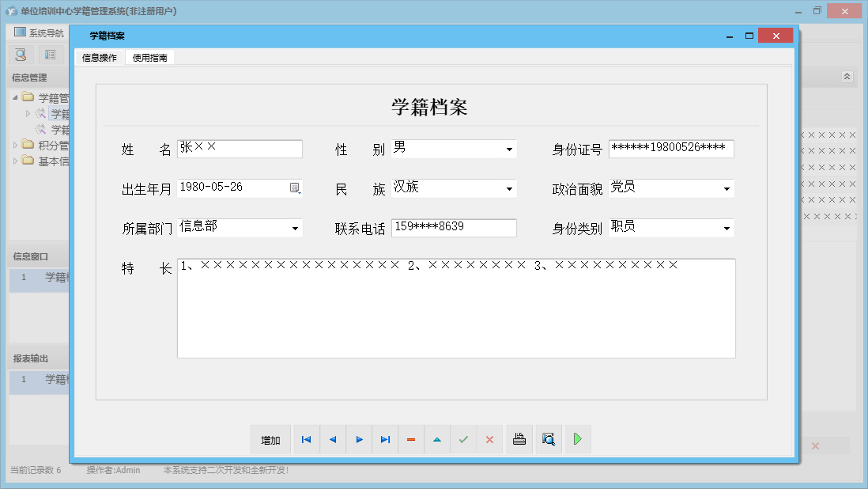Image resolution: width=868 pixels, height=489 pixels.
Task: Open the 性别 gender dropdown
Action: (511, 149)
